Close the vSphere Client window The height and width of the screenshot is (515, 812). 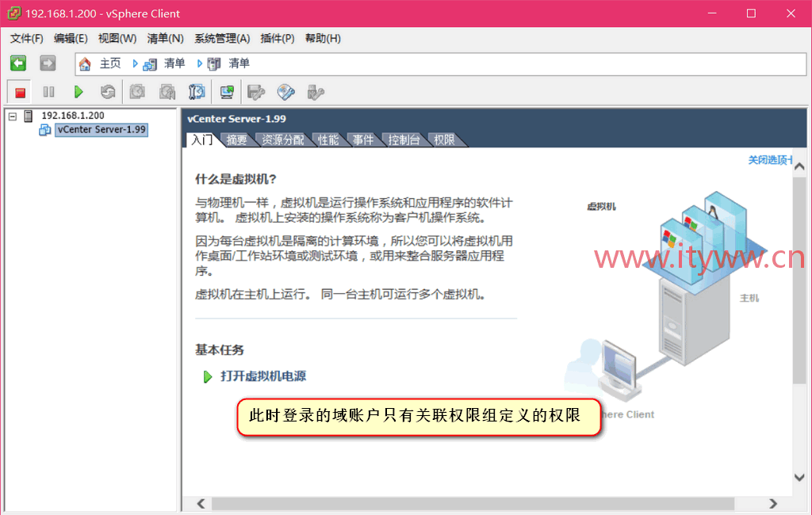pos(791,13)
